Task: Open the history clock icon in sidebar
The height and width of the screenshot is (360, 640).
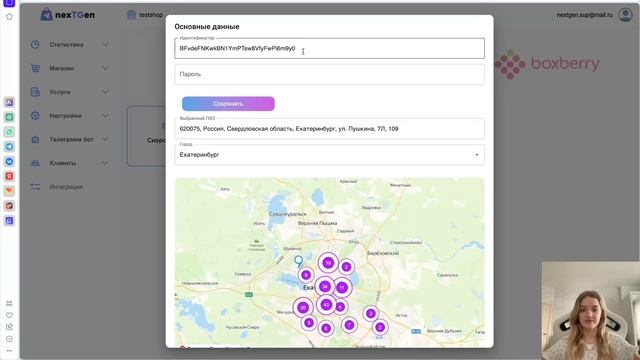Action: (x=9, y=339)
